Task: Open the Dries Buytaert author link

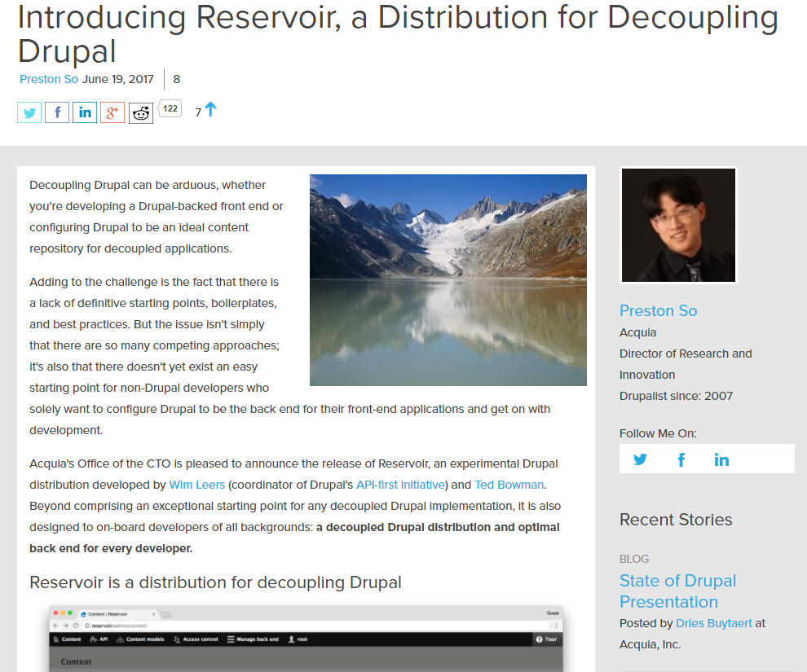Action: 714,623
